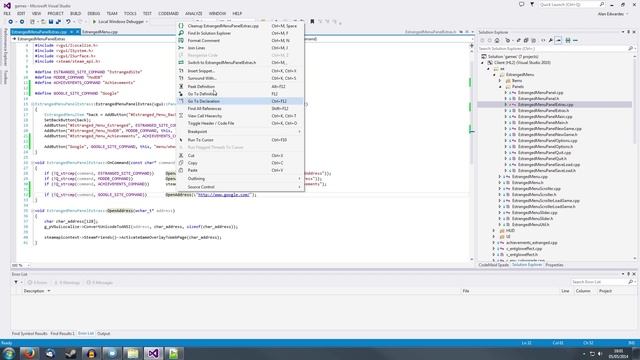
Task: Click Solution Explorer Home icon
Action: point(497,40)
